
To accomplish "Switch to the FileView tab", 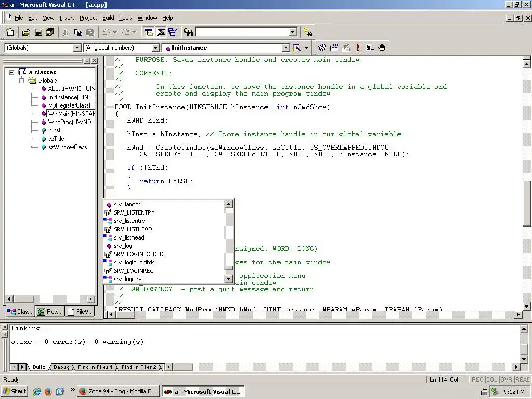I will 80,312.
